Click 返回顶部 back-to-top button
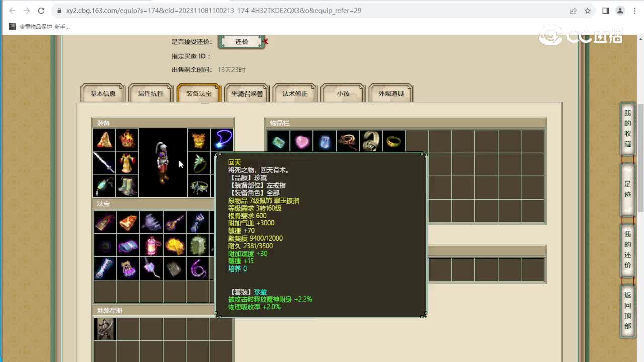The height and width of the screenshot is (362, 644). pyautogui.click(x=627, y=311)
